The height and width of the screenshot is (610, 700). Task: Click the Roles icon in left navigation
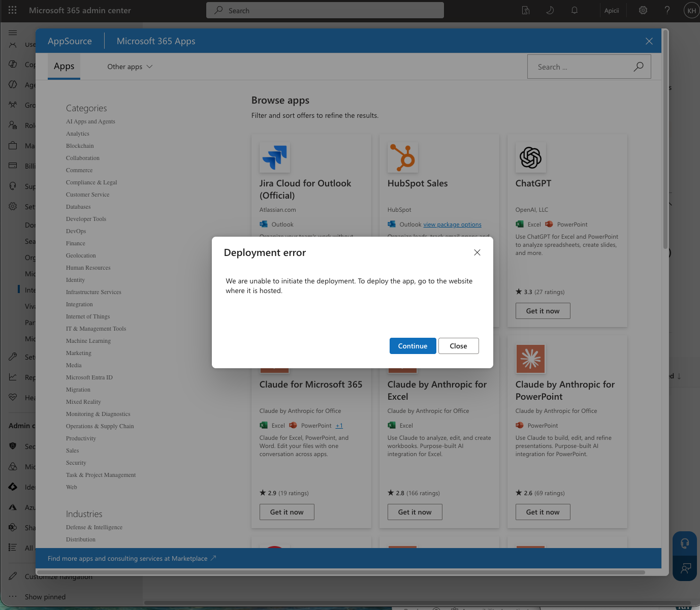coord(13,125)
